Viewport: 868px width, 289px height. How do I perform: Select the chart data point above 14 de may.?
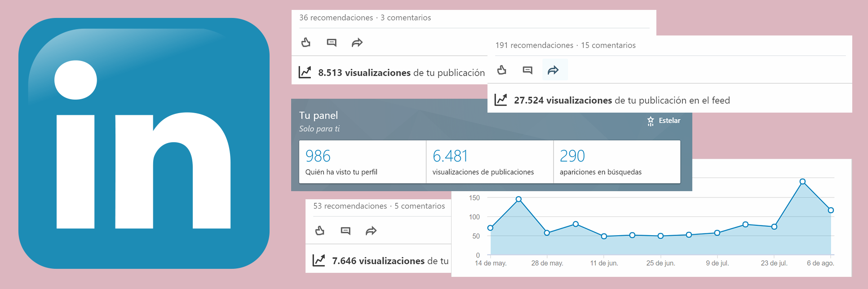490,228
